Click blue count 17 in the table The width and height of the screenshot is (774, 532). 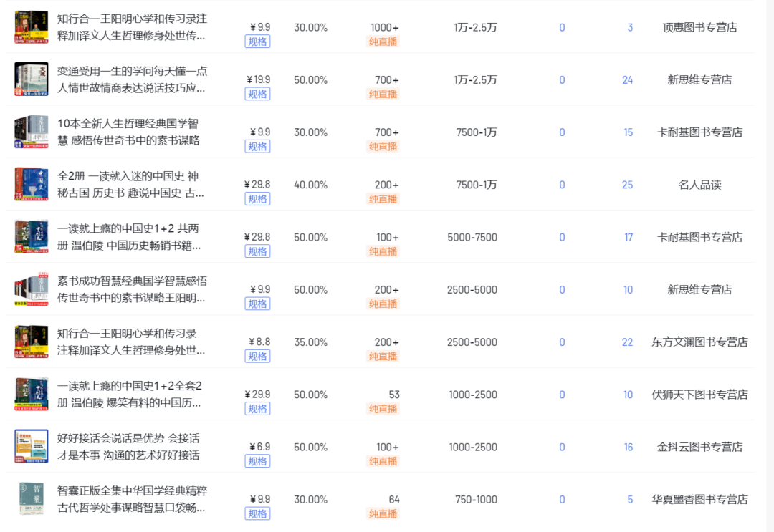coord(628,237)
